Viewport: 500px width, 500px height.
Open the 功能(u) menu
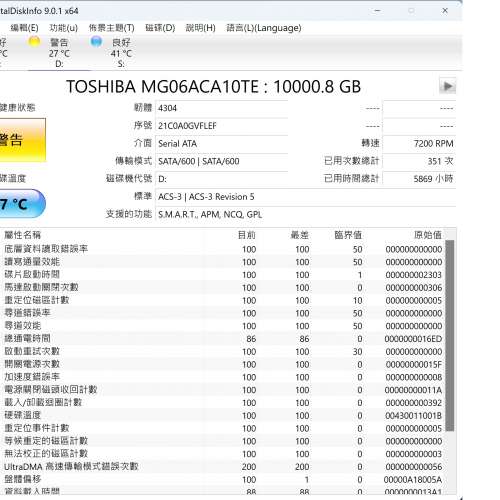pyautogui.click(x=63, y=28)
